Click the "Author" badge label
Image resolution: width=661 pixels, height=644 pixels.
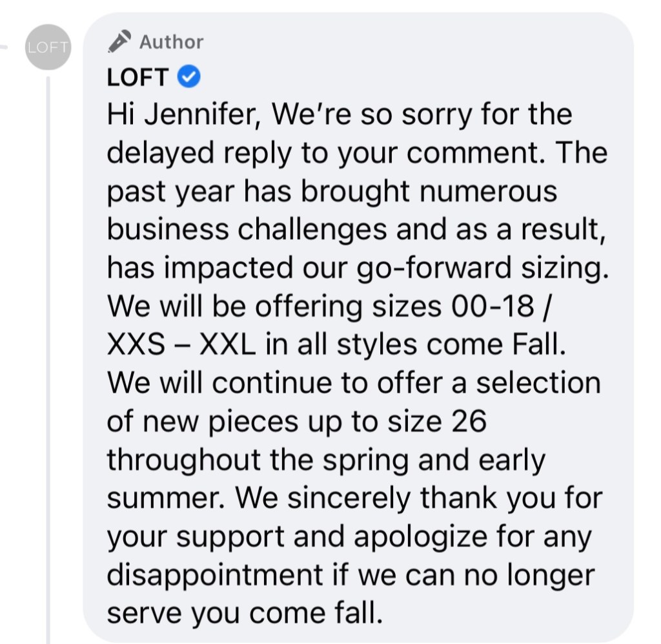[171, 42]
